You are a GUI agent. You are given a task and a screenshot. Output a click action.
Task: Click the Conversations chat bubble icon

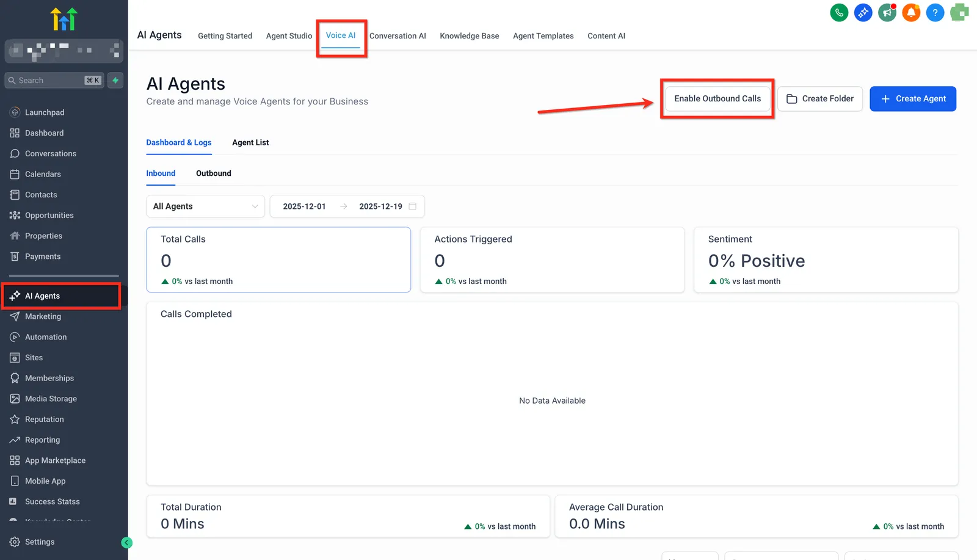[15, 154]
